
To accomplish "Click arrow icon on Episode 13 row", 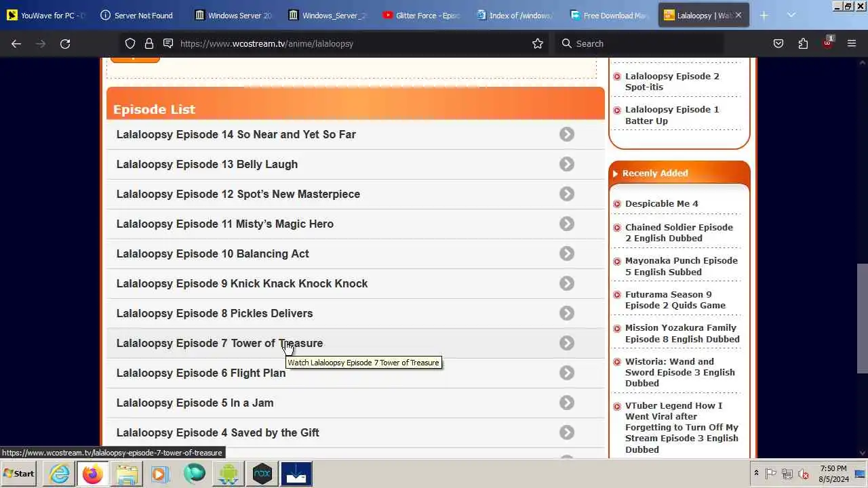I will 567,164.
